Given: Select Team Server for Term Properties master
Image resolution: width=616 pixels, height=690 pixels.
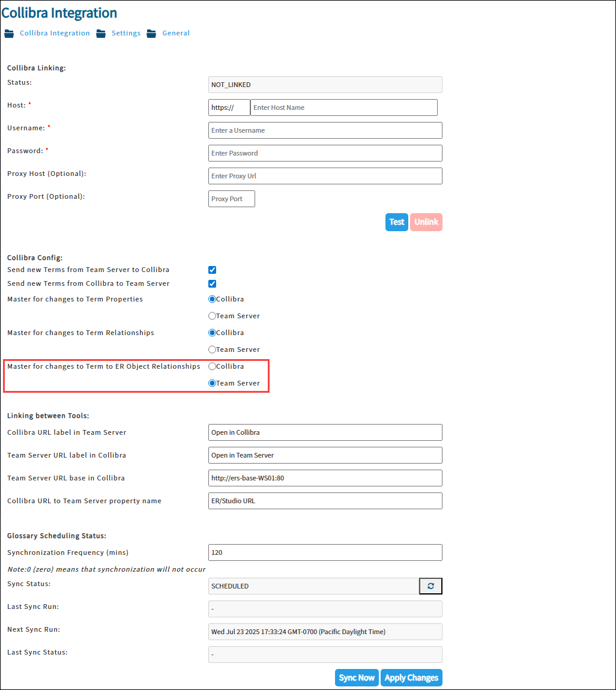Looking at the screenshot, I should coord(212,316).
